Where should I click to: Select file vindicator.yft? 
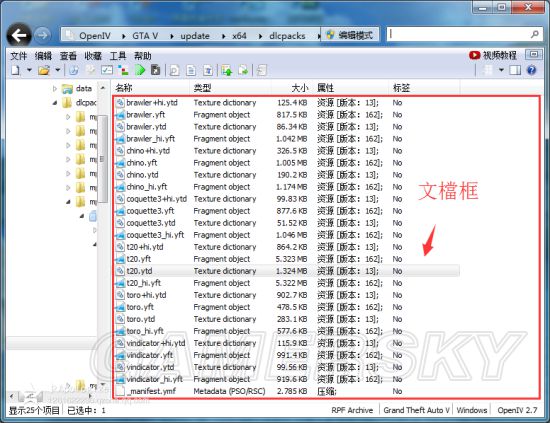[149, 355]
